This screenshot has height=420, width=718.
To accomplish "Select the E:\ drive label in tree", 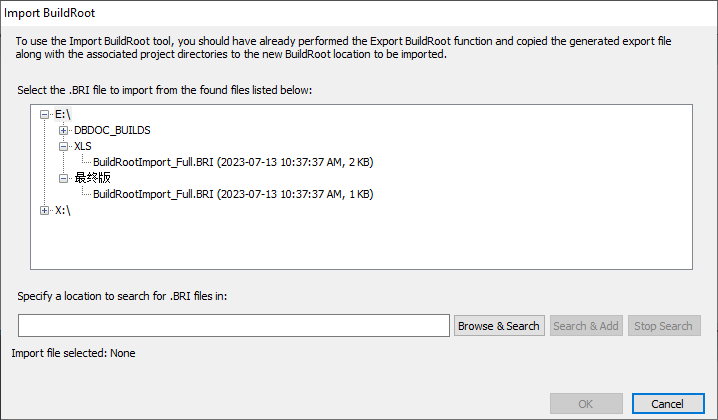I will tap(63, 114).
